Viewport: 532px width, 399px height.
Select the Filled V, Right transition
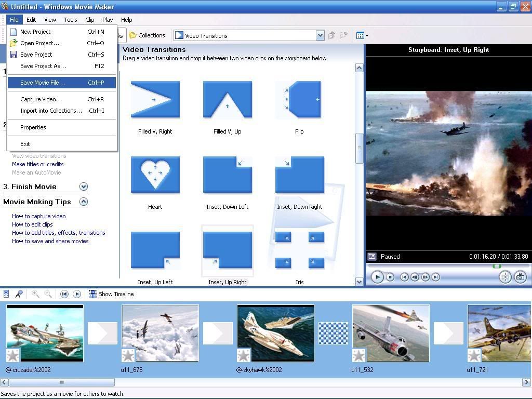click(155, 99)
